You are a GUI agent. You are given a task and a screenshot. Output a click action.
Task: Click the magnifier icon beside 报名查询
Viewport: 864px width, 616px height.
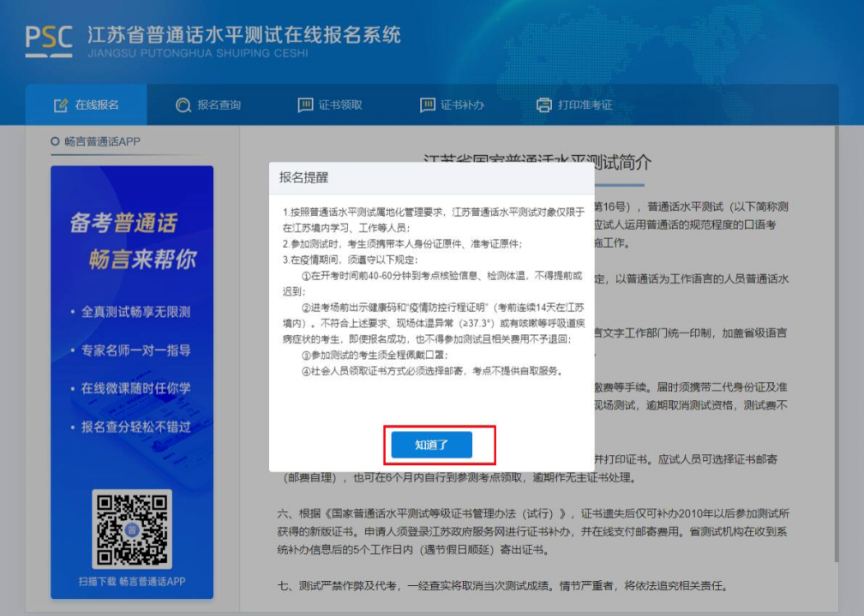183,105
